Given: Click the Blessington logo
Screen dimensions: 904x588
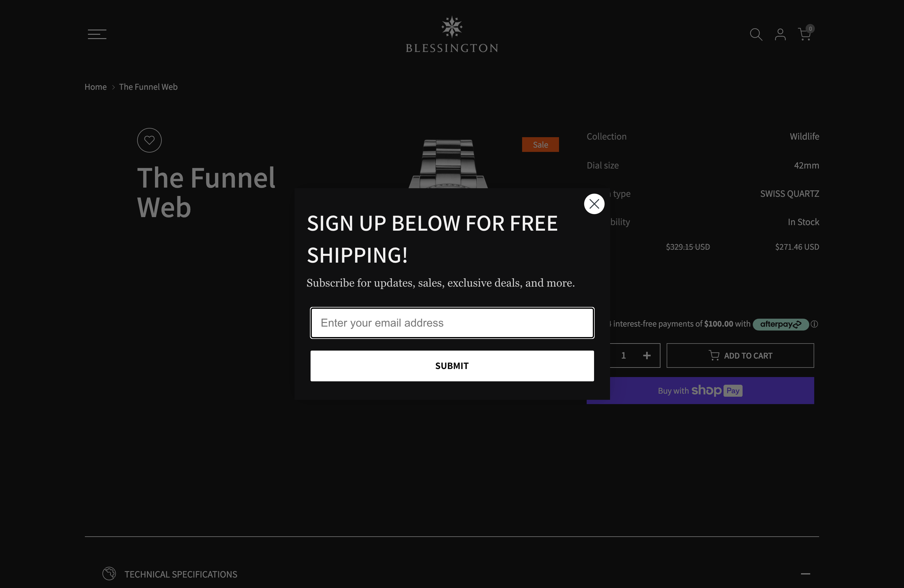Looking at the screenshot, I should [452, 34].
